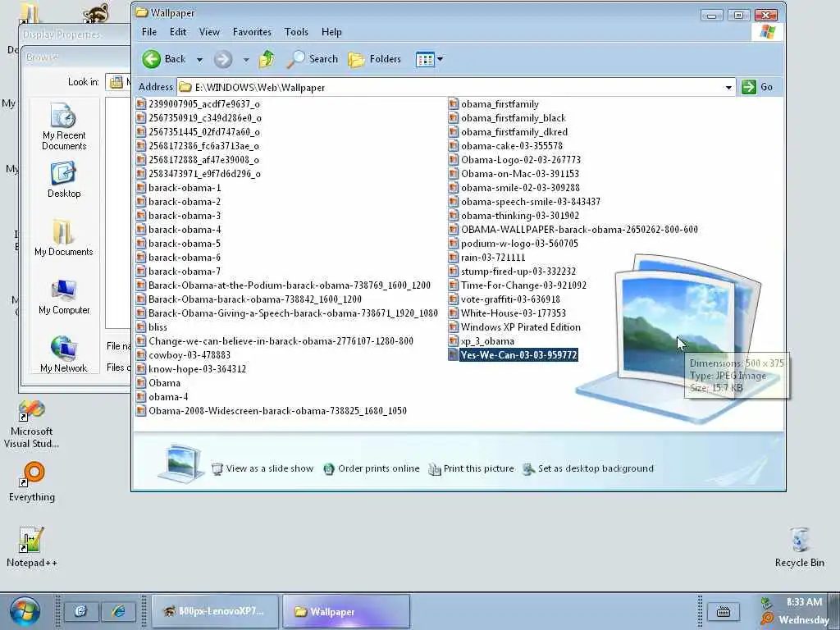Screen dimensions: 840x630
Task: Open the File menu
Action: tap(149, 32)
